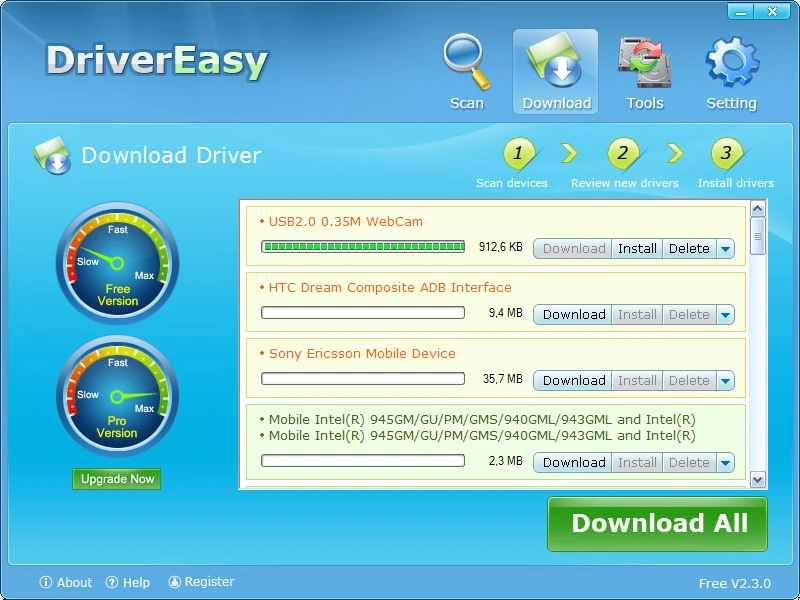
Task: Minimize the DriverEasy window
Action: [x=740, y=11]
